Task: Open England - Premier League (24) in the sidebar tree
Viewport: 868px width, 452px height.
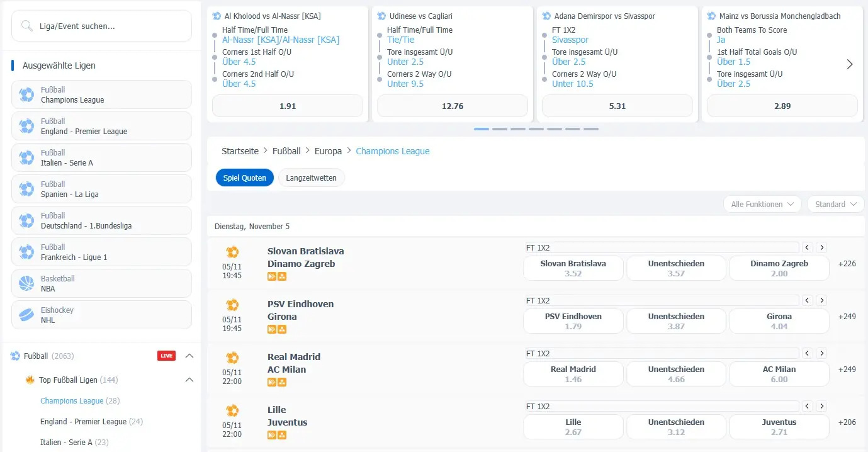Action: [91, 421]
